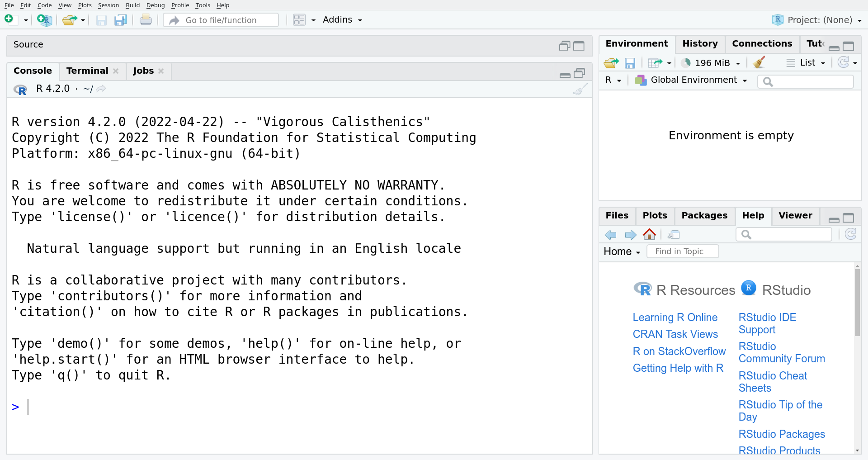The width and height of the screenshot is (868, 460).
Task: Restore the Source pane icon
Action: (564, 46)
